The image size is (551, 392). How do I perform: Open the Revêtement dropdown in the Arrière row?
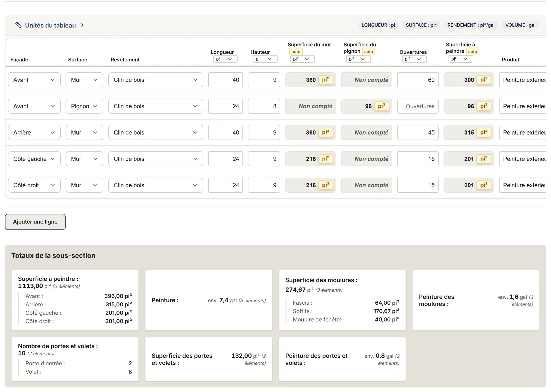[156, 133]
